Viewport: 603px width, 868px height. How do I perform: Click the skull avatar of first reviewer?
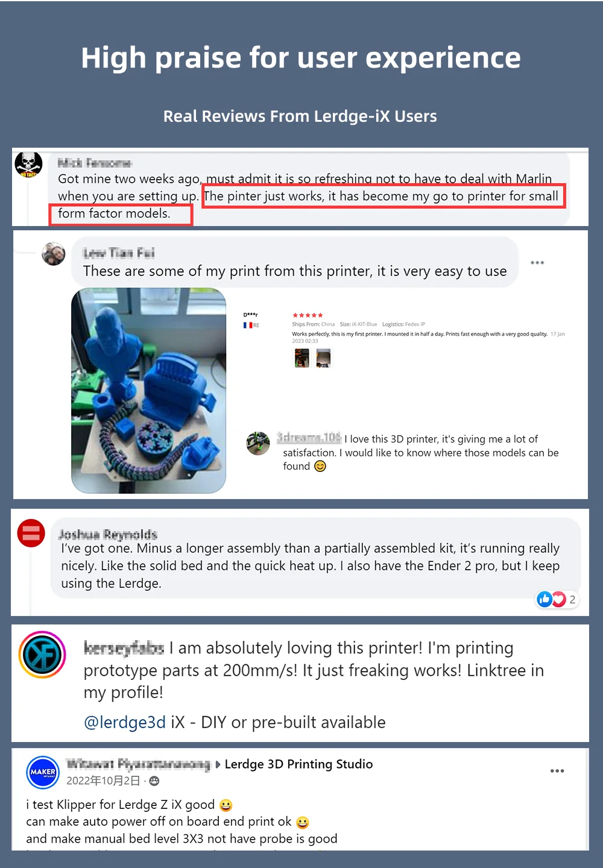[28, 165]
